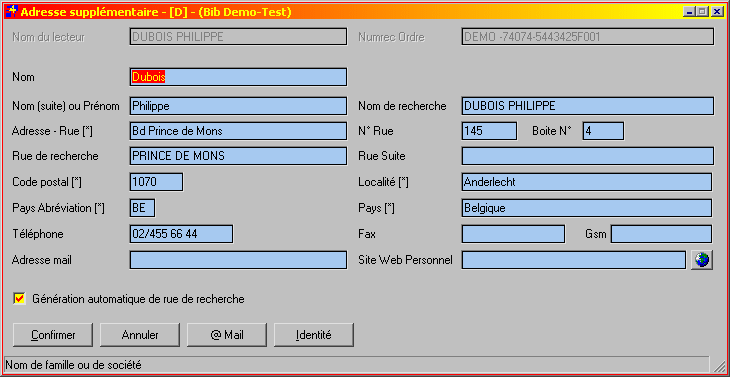Close the Adresse supplémentaire window
Image resolution: width=730 pixels, height=377 pixels.
pos(717,12)
